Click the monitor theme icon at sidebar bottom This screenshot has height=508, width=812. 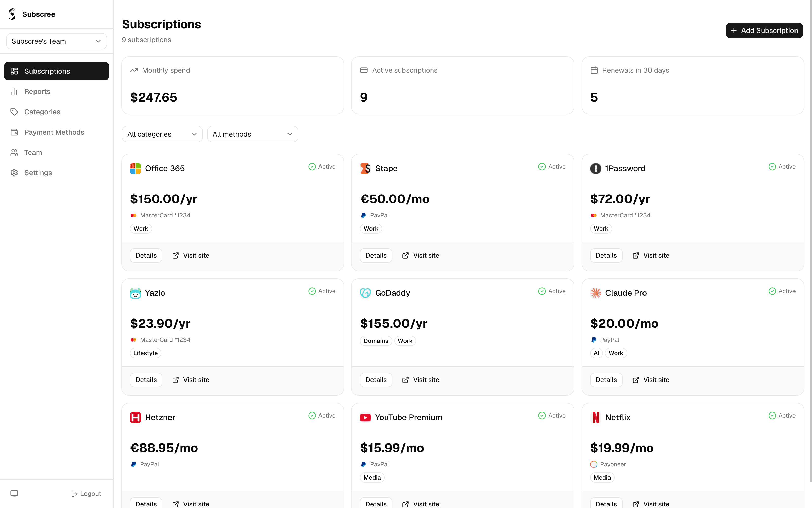(x=14, y=494)
